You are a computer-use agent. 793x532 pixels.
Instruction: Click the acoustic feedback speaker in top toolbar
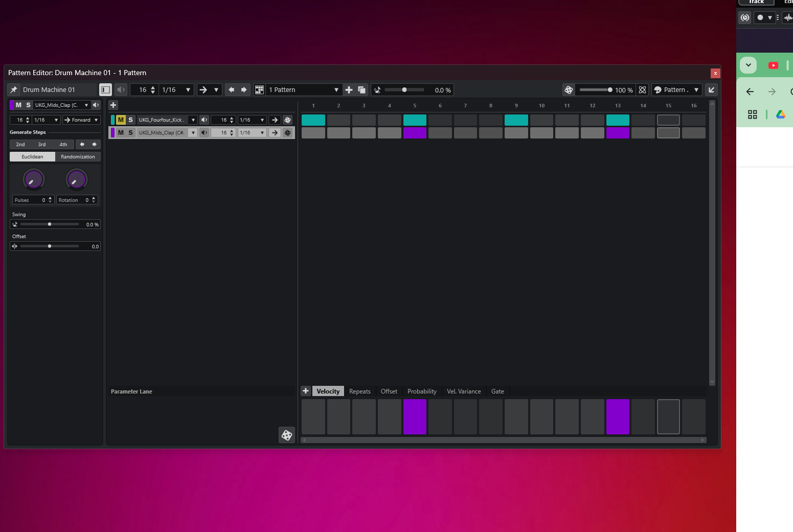pos(121,90)
